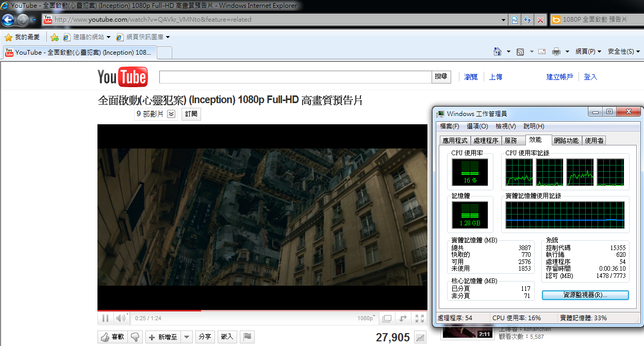The height and width of the screenshot is (346, 644).
Task: Expand the 新增至 dropdown arrow
Action: (187, 337)
